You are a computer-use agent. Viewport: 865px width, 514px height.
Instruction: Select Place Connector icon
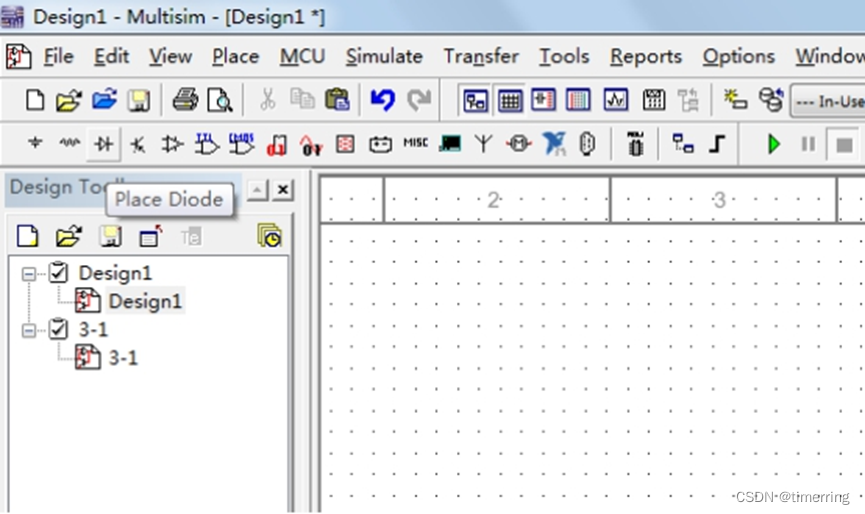click(x=588, y=144)
